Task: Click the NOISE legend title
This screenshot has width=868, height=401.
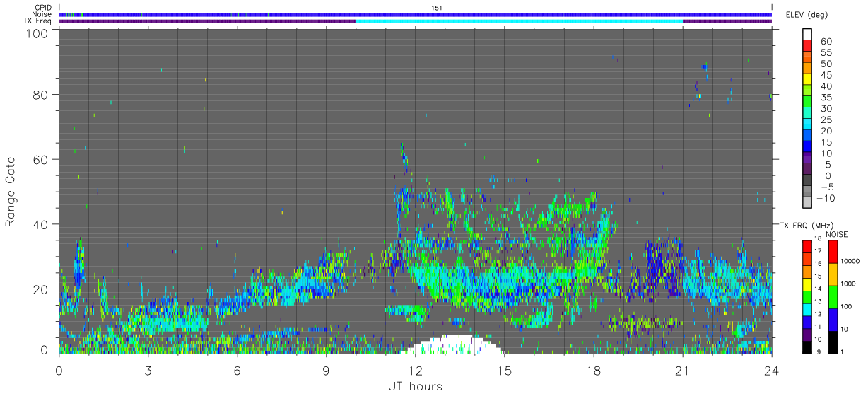Action: point(836,234)
